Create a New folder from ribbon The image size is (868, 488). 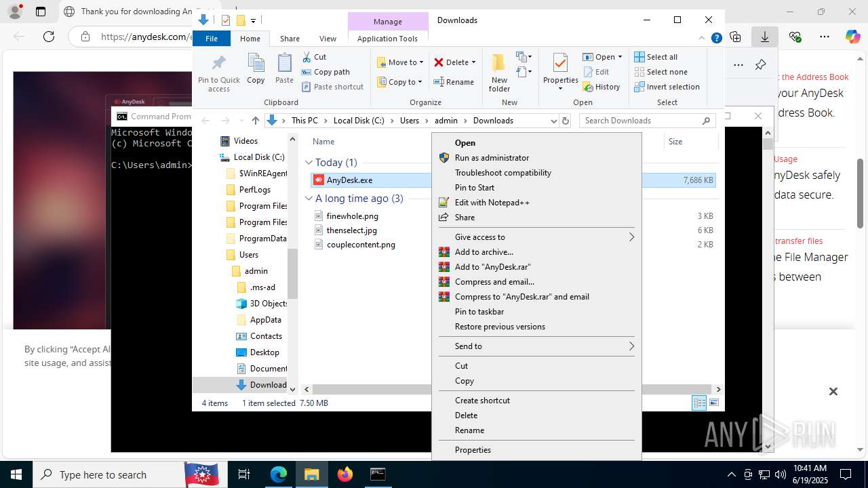tap(499, 73)
